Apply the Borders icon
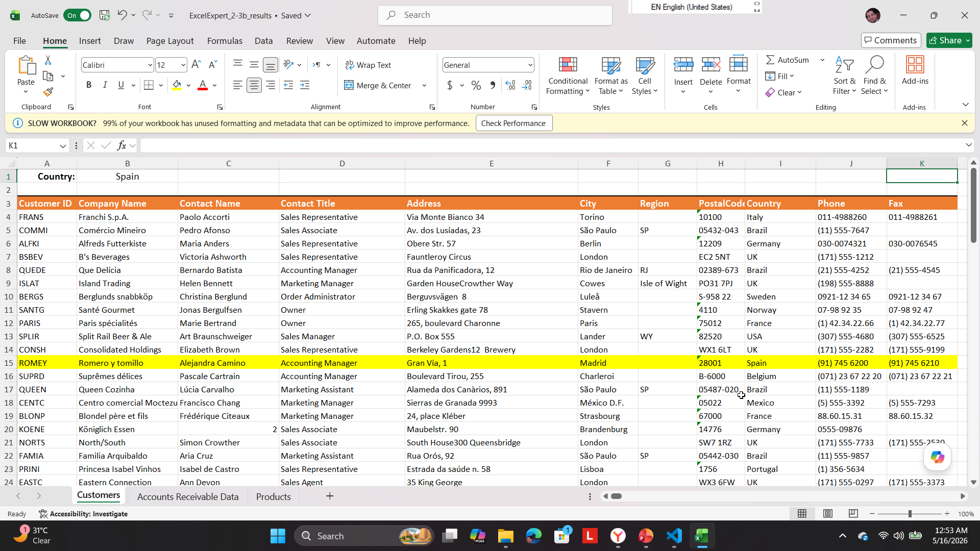This screenshot has width=980, height=551. (149, 85)
